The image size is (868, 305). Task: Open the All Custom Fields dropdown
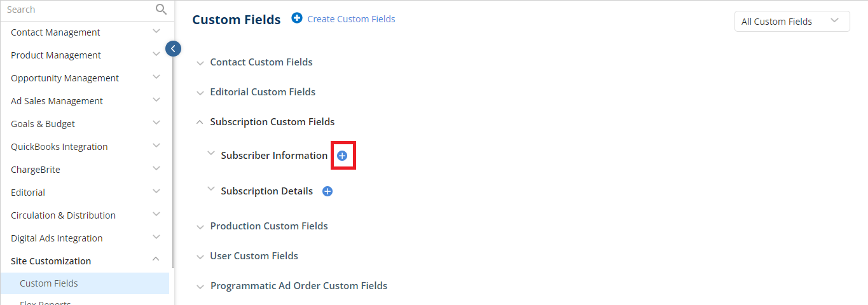[x=792, y=21]
